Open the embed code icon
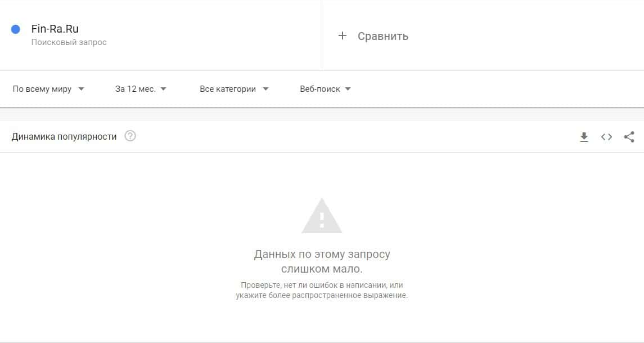Image resolution: width=644 pixels, height=343 pixels. pyautogui.click(x=606, y=137)
